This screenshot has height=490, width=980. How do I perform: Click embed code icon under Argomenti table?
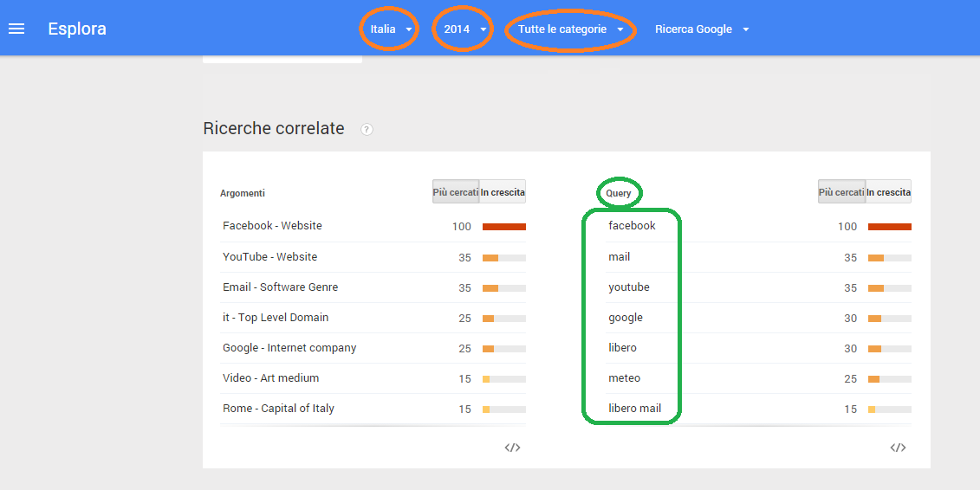[512, 448]
